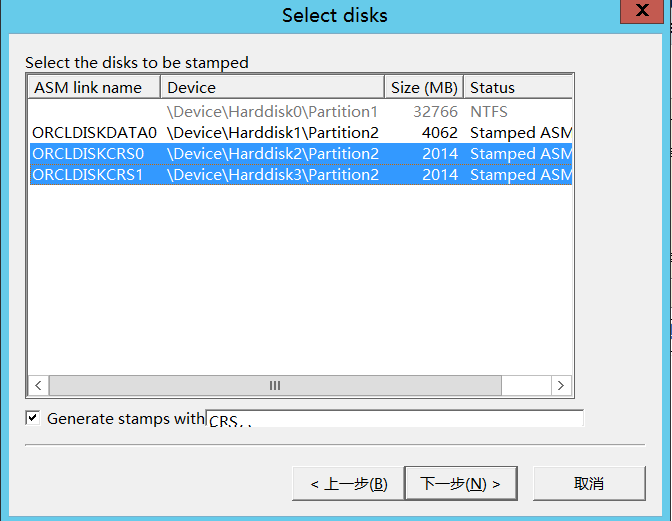672x521 pixels.
Task: Sort by Size (MB) column header
Action: tap(424, 87)
